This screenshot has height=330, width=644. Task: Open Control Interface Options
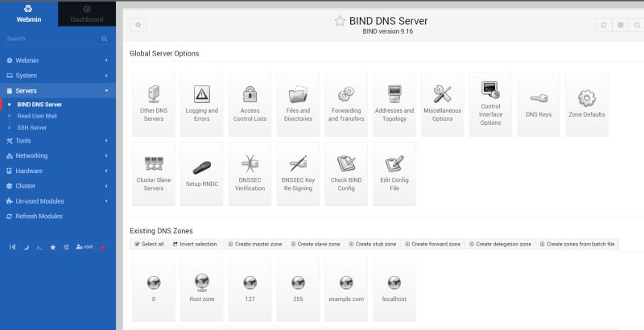click(490, 105)
